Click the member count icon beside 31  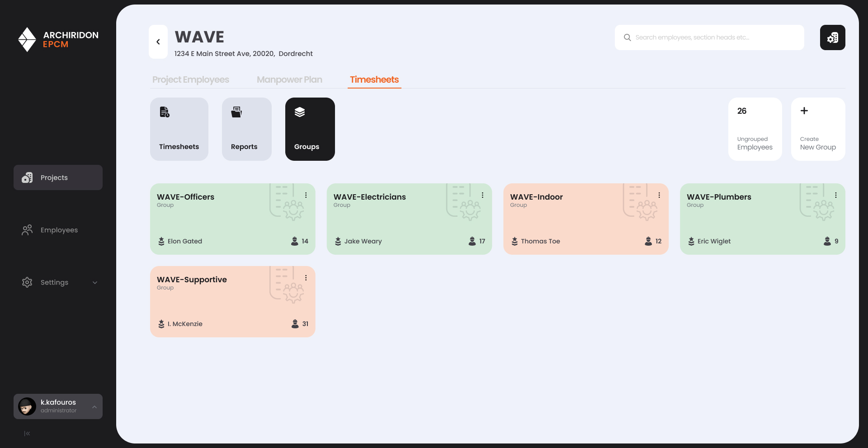[295, 324]
